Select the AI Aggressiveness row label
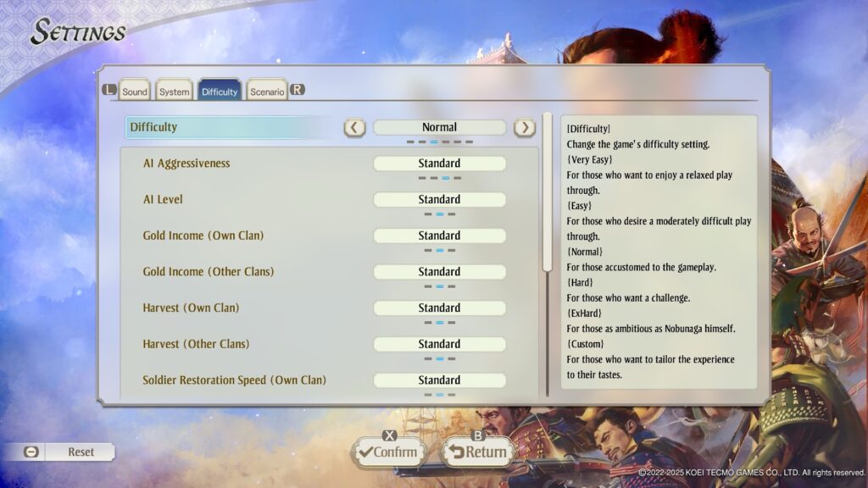 click(186, 164)
